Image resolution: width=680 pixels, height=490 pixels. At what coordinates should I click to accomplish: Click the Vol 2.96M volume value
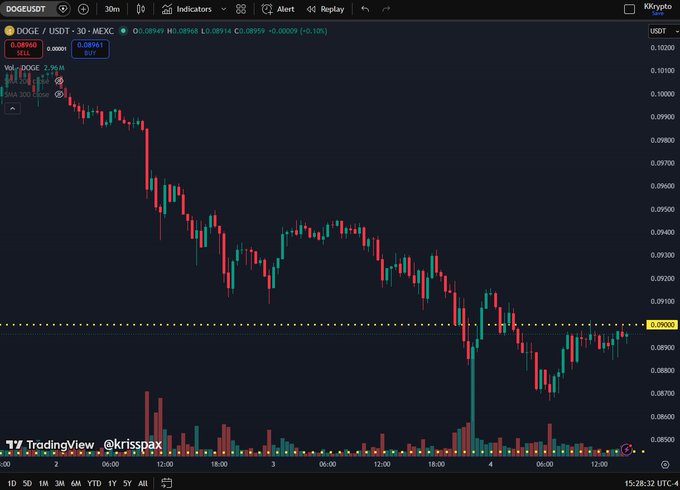[x=54, y=68]
